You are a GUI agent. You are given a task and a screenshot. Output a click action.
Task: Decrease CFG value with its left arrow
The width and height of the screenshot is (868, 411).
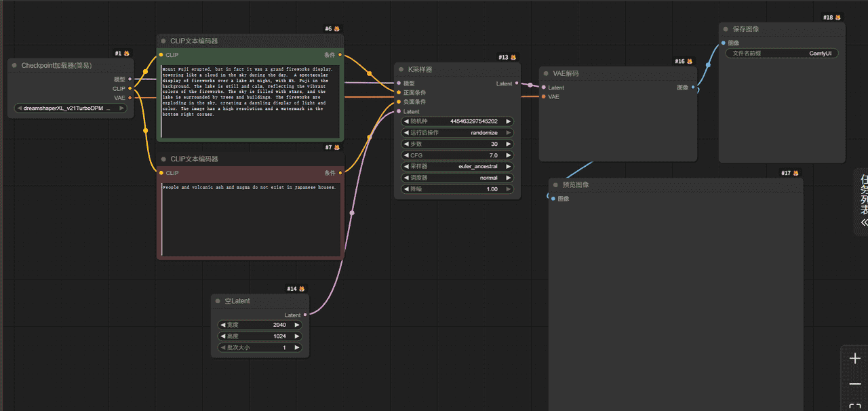point(406,155)
